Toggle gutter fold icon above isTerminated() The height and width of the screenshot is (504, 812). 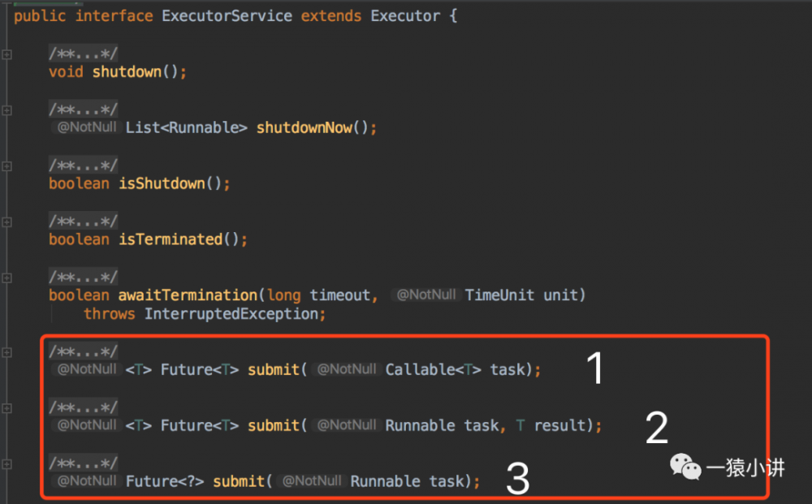tap(6, 222)
